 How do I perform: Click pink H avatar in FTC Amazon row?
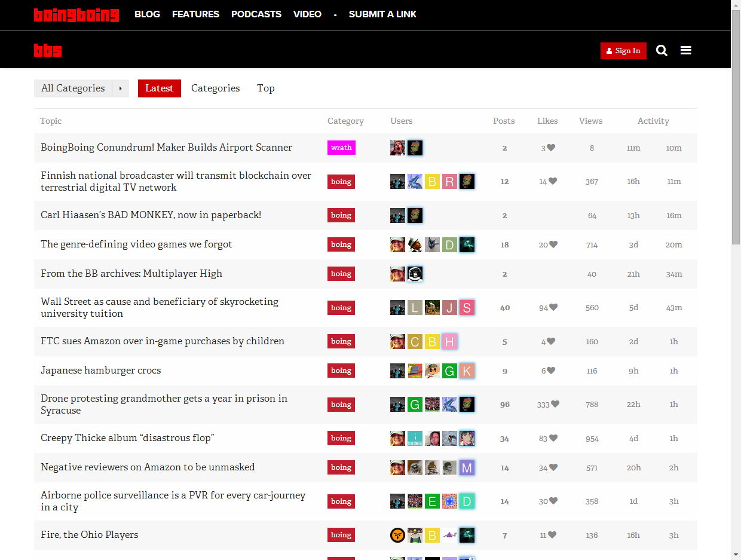(449, 342)
